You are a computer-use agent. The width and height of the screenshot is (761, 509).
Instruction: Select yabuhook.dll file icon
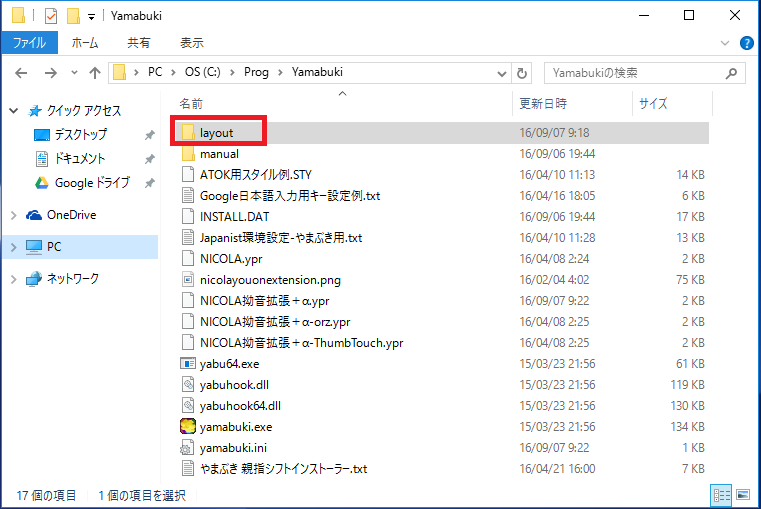tap(188, 385)
